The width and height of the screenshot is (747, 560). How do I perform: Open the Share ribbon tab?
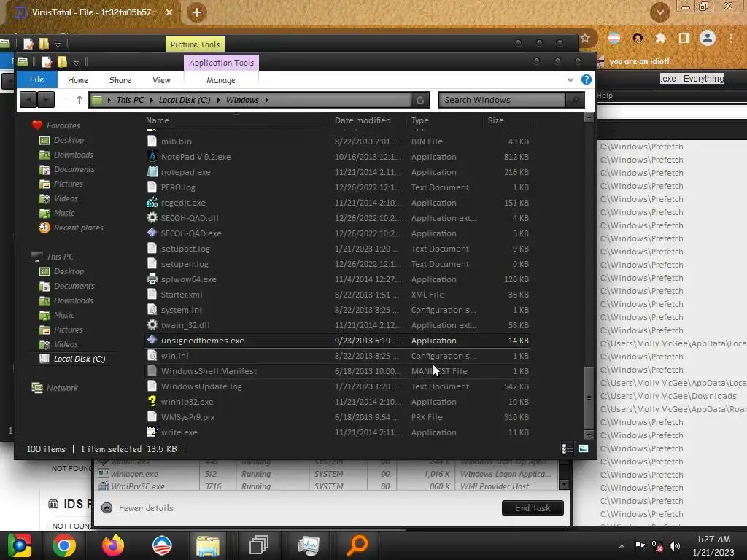(x=120, y=80)
